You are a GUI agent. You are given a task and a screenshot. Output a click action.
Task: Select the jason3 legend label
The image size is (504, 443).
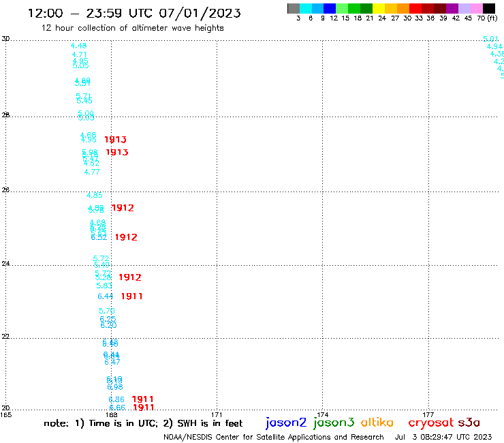coord(334,423)
